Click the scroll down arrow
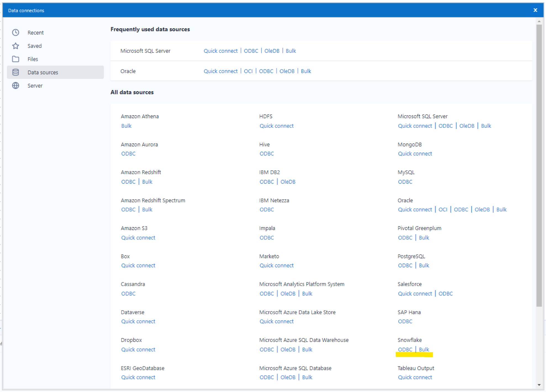546x392 pixels. [x=539, y=385]
